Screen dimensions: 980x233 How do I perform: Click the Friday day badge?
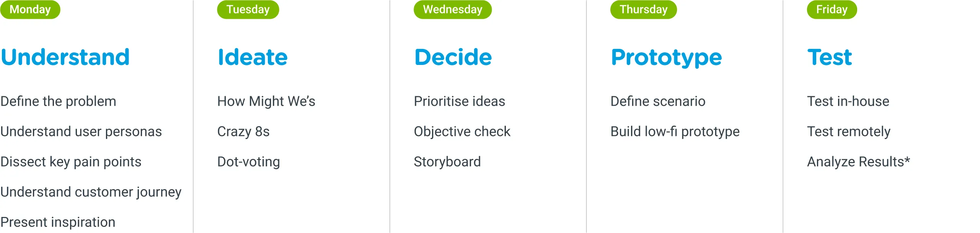pos(832,10)
